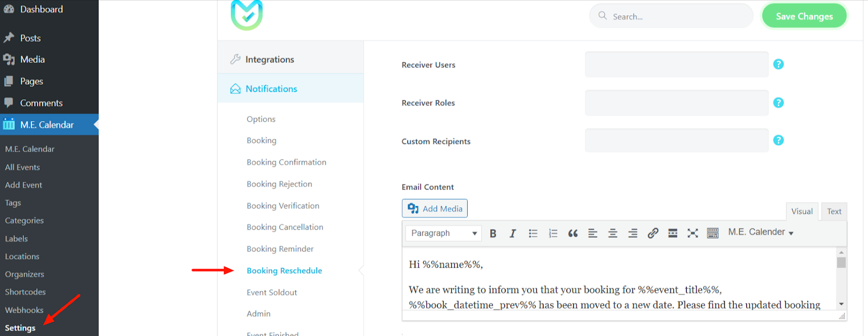Open the Notifications settings section
Image resolution: width=868 pixels, height=336 pixels.
tap(291, 88)
